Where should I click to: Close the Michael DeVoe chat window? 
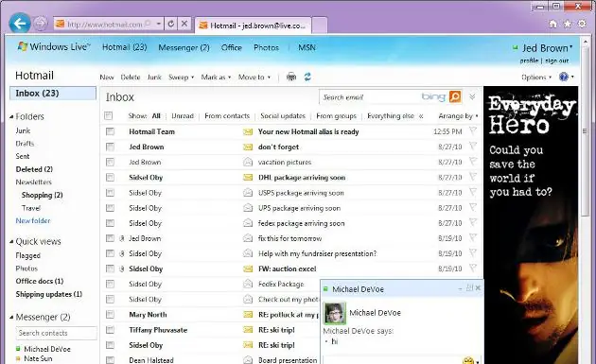[478, 288]
